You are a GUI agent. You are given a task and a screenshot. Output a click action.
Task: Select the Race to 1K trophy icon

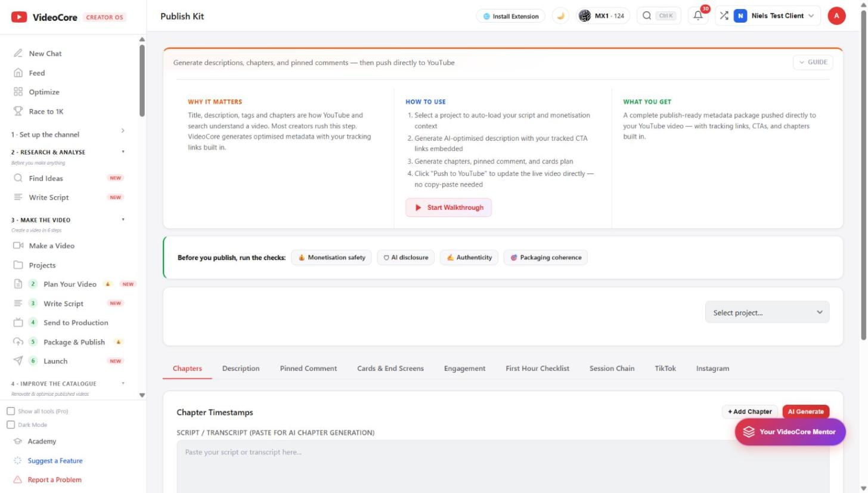tap(18, 111)
